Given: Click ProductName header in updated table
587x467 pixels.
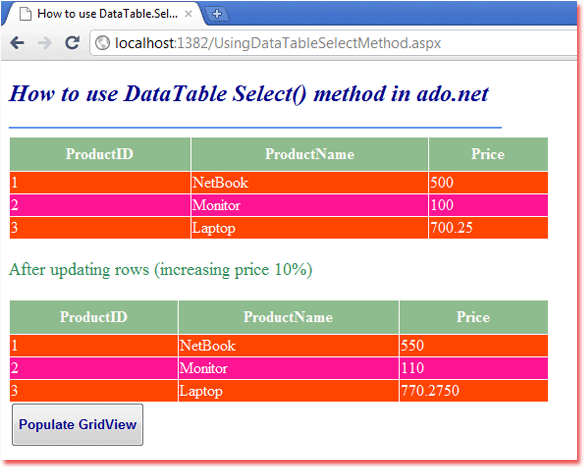Looking at the screenshot, I should tap(288, 317).
